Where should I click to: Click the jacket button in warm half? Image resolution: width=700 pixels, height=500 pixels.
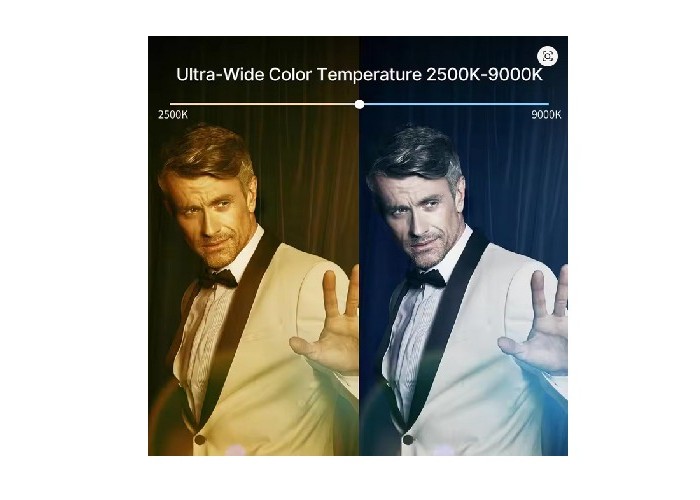pyautogui.click(x=200, y=440)
